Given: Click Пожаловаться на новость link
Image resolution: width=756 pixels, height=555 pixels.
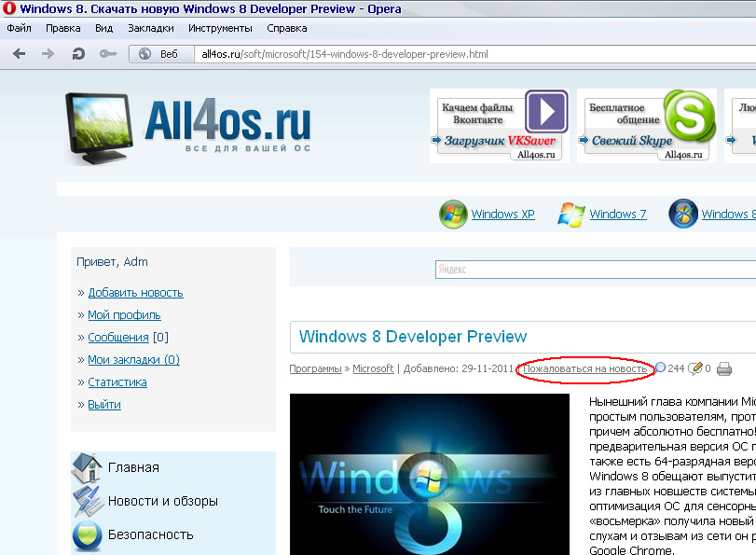Looking at the screenshot, I should pos(585,368).
